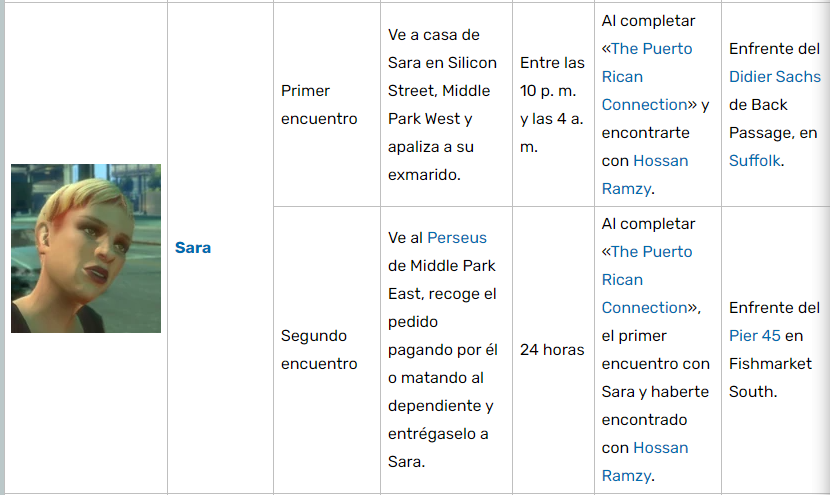This screenshot has width=830, height=495.
Task: Click the '24 horas' time cell
Action: pos(552,350)
